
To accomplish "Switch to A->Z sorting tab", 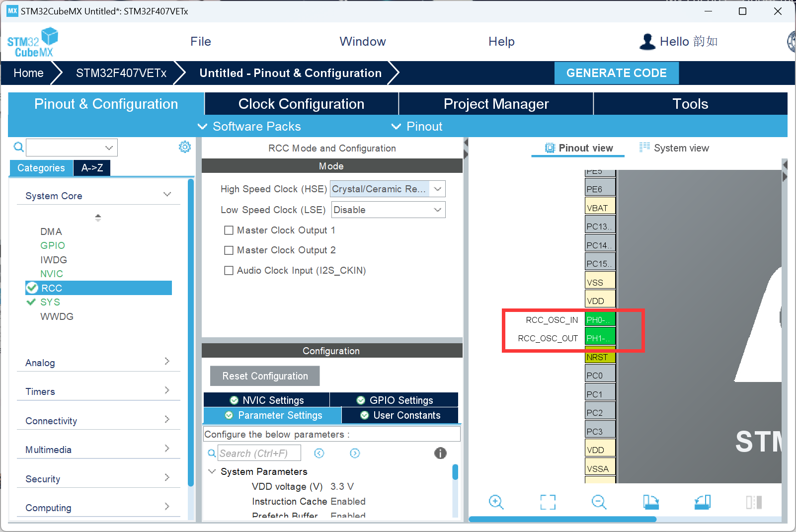I will click(92, 168).
